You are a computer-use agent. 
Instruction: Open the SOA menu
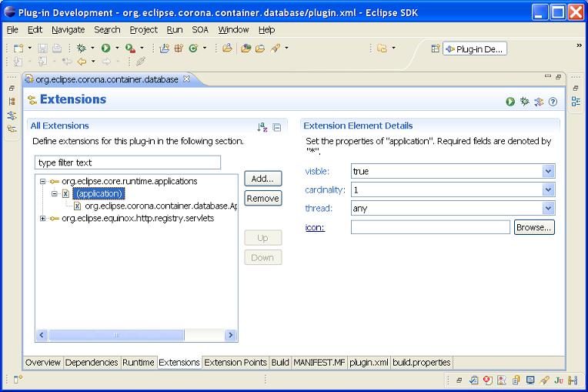point(200,29)
